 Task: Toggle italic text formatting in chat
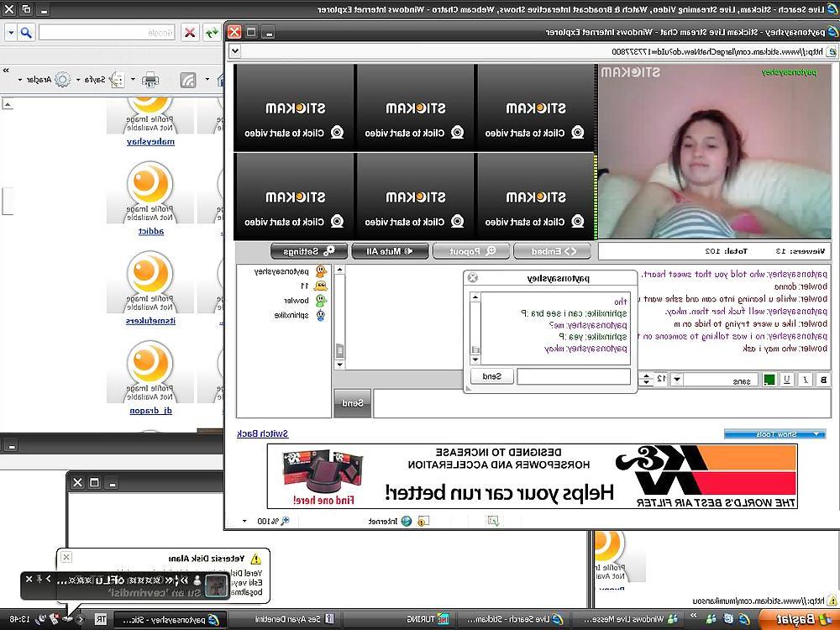806,380
